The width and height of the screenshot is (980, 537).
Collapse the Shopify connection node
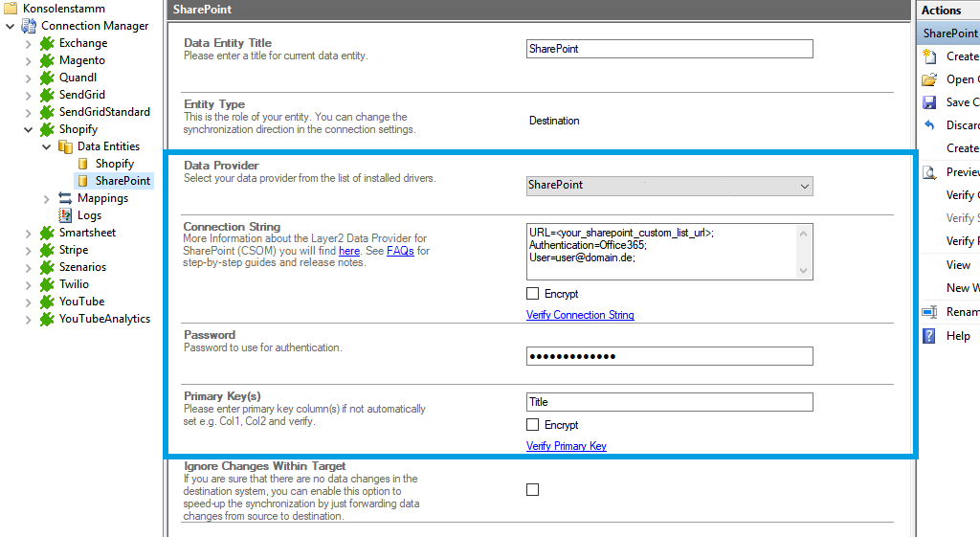pos(29,129)
